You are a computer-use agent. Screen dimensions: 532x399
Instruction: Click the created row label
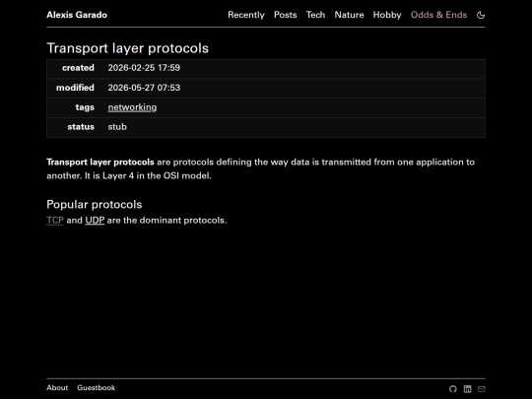tap(78, 68)
